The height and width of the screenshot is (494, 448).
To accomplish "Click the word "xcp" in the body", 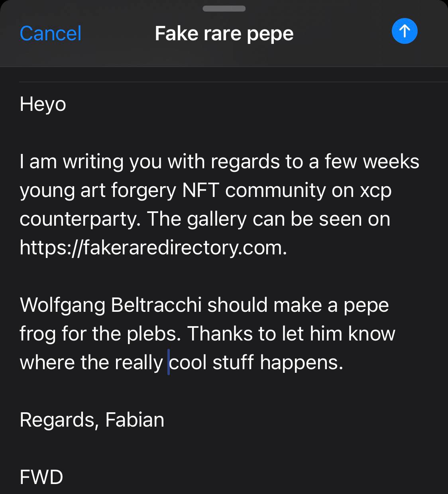I will 376,191.
